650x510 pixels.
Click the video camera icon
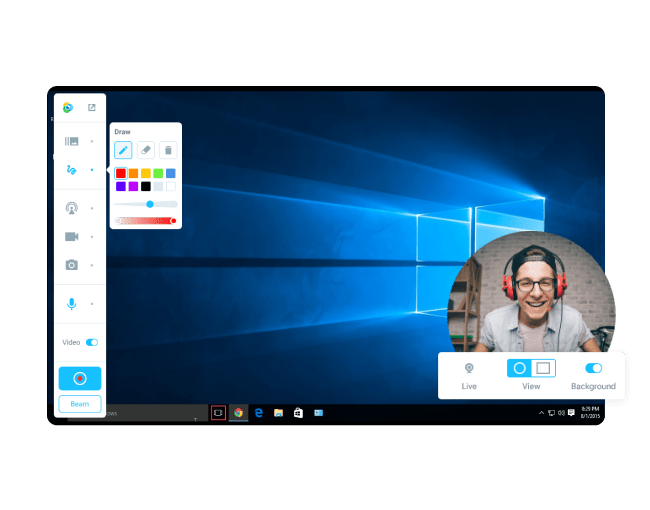coord(72,237)
